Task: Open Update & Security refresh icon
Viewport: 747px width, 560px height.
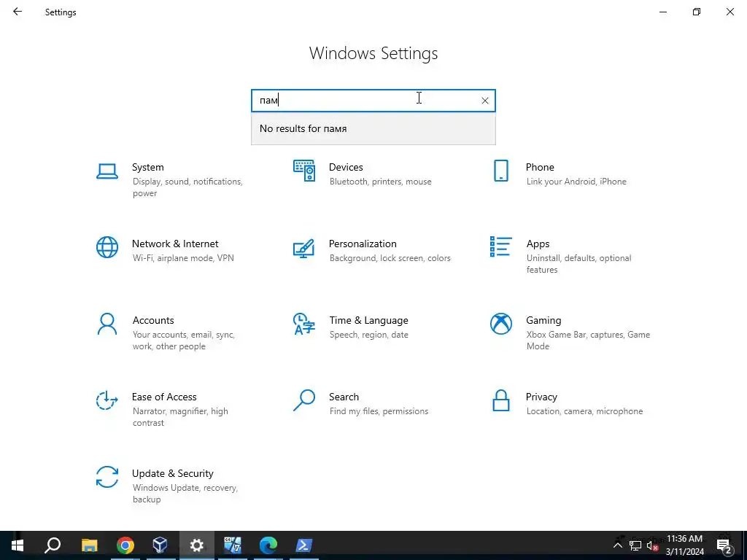Action: coord(107,477)
